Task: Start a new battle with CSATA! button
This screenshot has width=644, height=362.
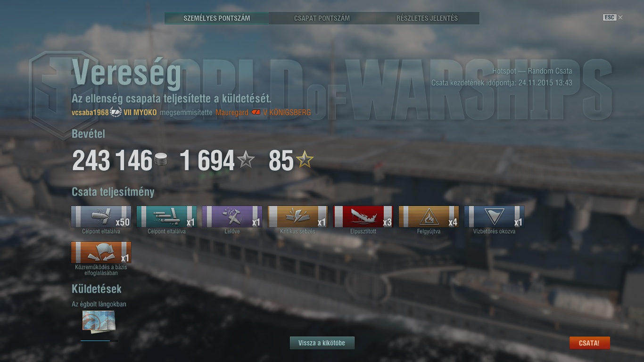Action: [589, 343]
